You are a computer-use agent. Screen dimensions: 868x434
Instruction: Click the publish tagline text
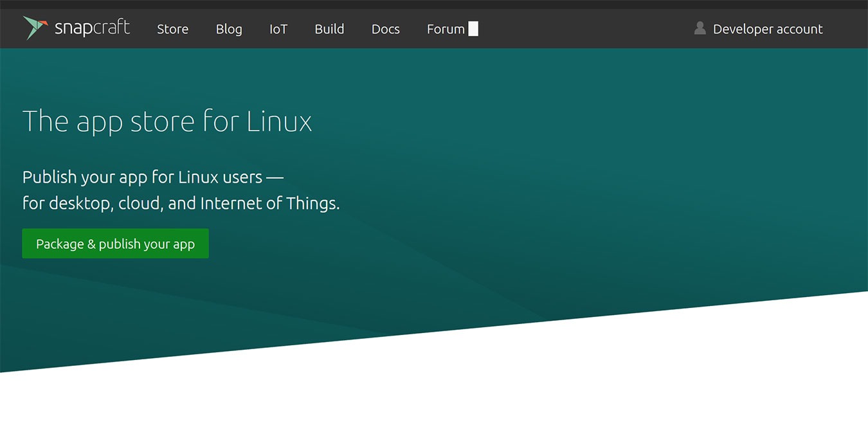coord(180,190)
